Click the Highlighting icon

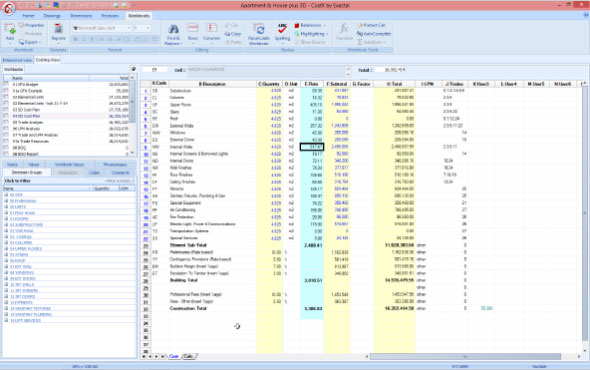[x=297, y=33]
